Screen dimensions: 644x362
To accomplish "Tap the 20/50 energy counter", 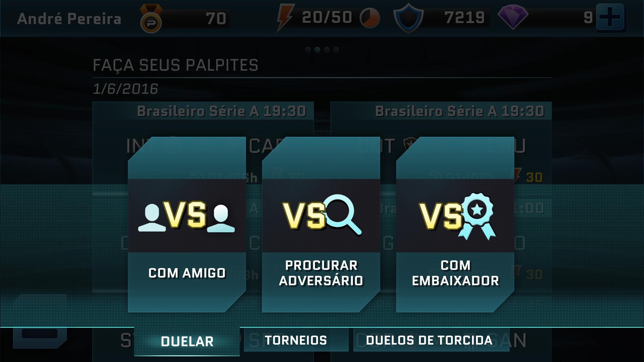I will [327, 17].
